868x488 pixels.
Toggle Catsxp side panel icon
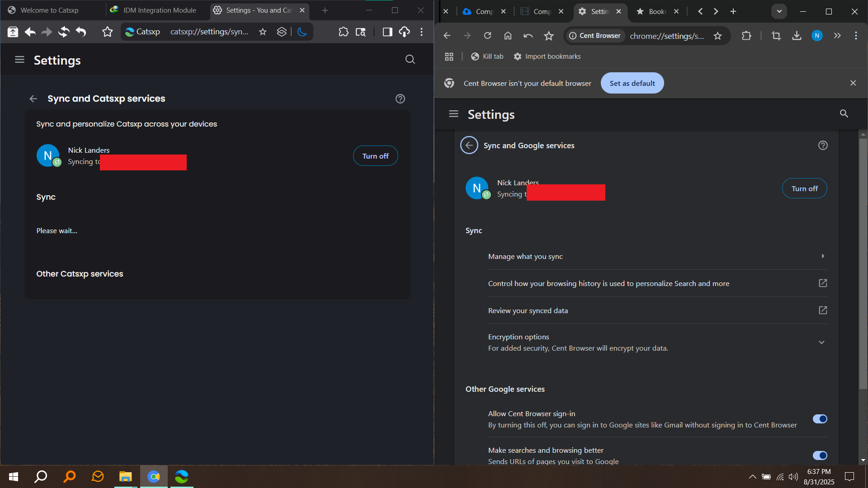click(387, 32)
